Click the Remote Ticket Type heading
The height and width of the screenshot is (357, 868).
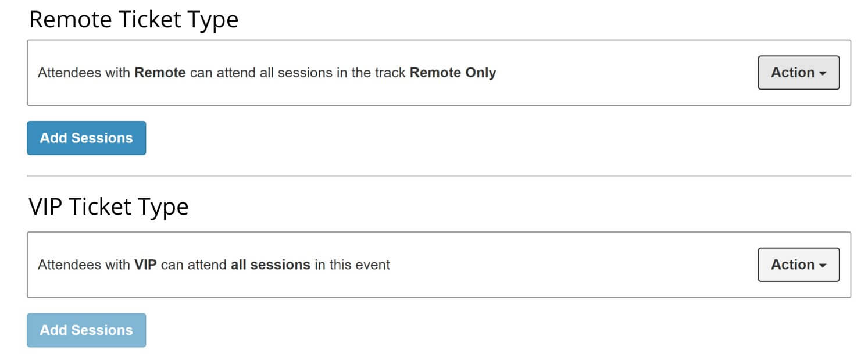134,19
